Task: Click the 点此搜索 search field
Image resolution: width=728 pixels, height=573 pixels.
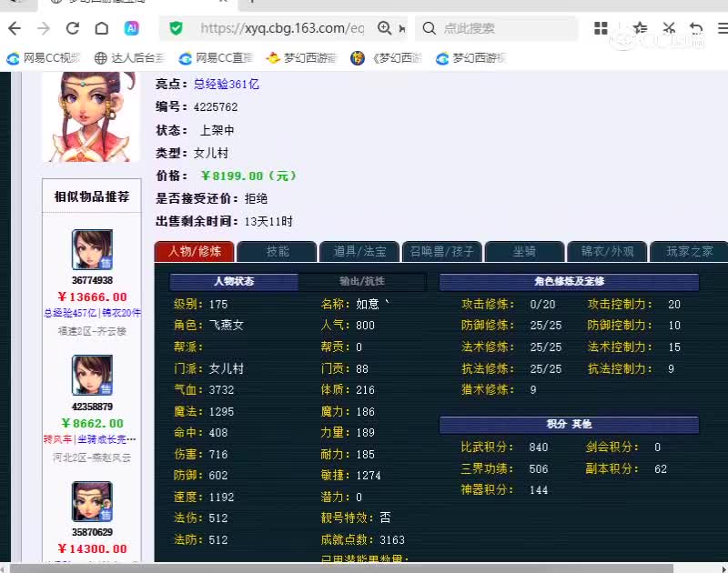Action: tap(497, 29)
